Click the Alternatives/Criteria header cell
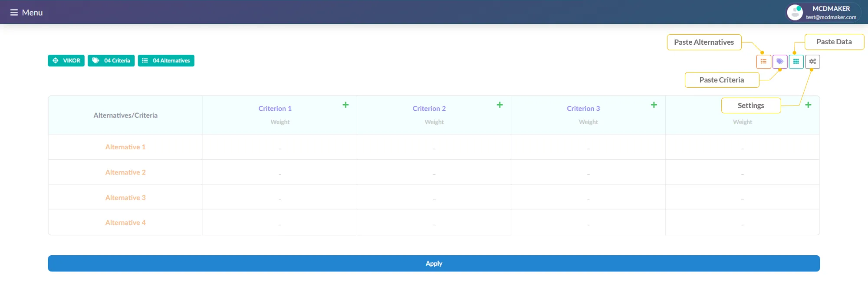Viewport: 868px width, 290px height. coord(125,115)
